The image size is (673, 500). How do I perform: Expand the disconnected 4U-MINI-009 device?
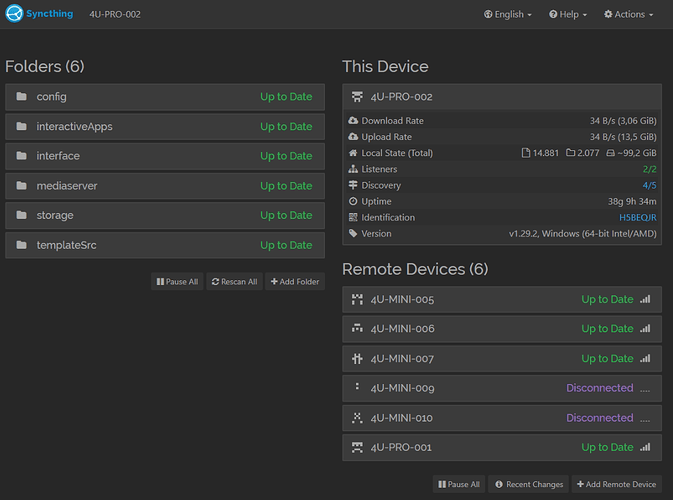[x=502, y=388]
